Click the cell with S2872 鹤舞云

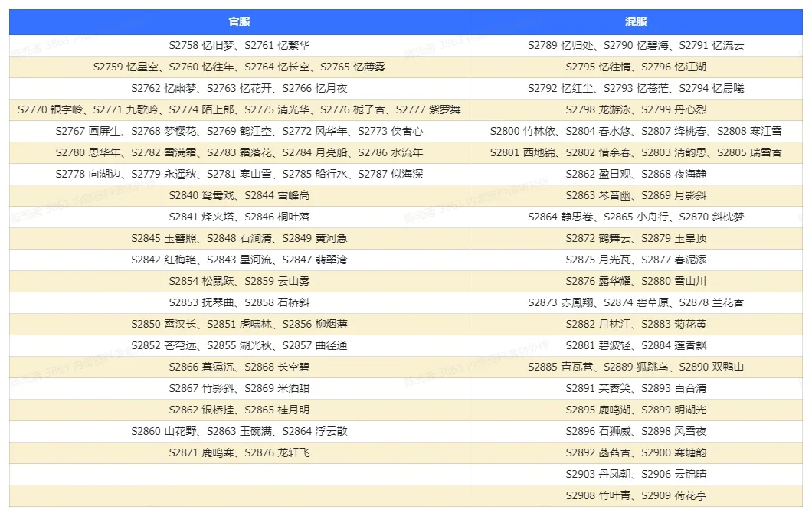pyautogui.click(x=636, y=239)
